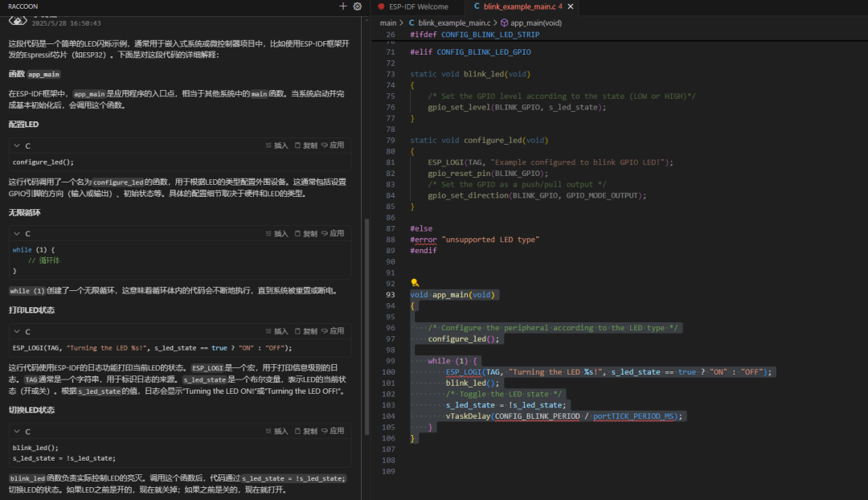This screenshot has height=500, width=868.
Task: Click sticky header line '#ifdef CONFIG_BLINK_LED_STRIP'
Action: pyautogui.click(x=474, y=35)
